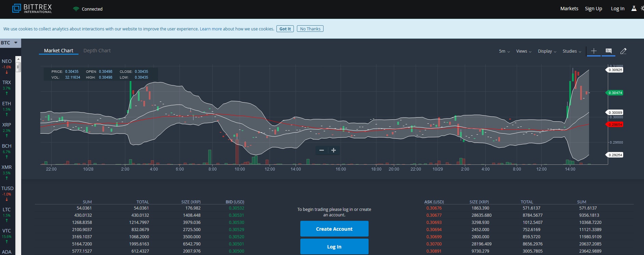Click bid price 0.30532
Screen dimensions: 644x255
(237, 208)
